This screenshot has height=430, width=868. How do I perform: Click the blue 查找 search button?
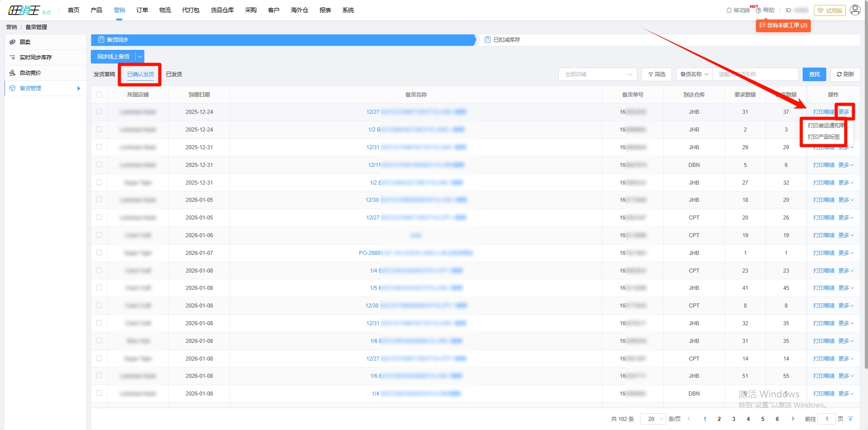[x=814, y=74]
